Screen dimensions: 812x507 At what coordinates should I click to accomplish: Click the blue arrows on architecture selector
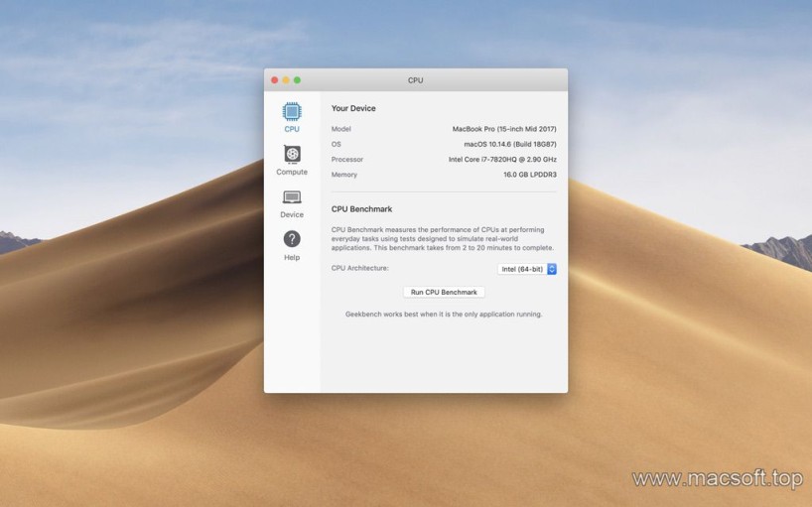pos(552,269)
